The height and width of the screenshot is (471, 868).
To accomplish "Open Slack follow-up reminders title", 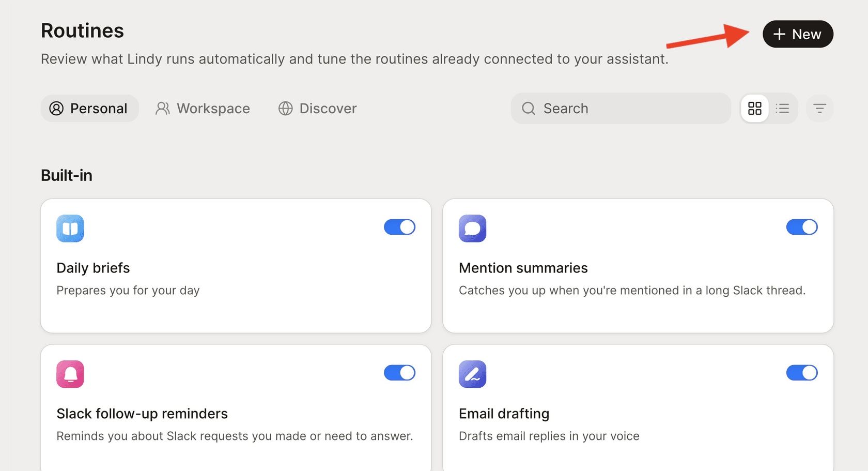I will (x=142, y=414).
